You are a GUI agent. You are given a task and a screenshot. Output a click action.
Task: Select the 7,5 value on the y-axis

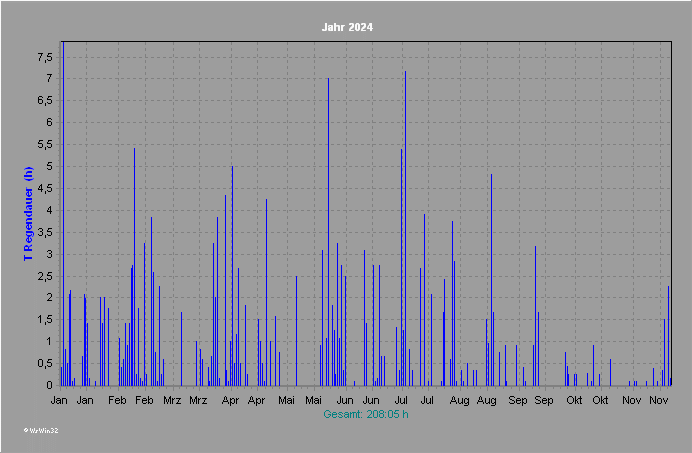click(44, 57)
